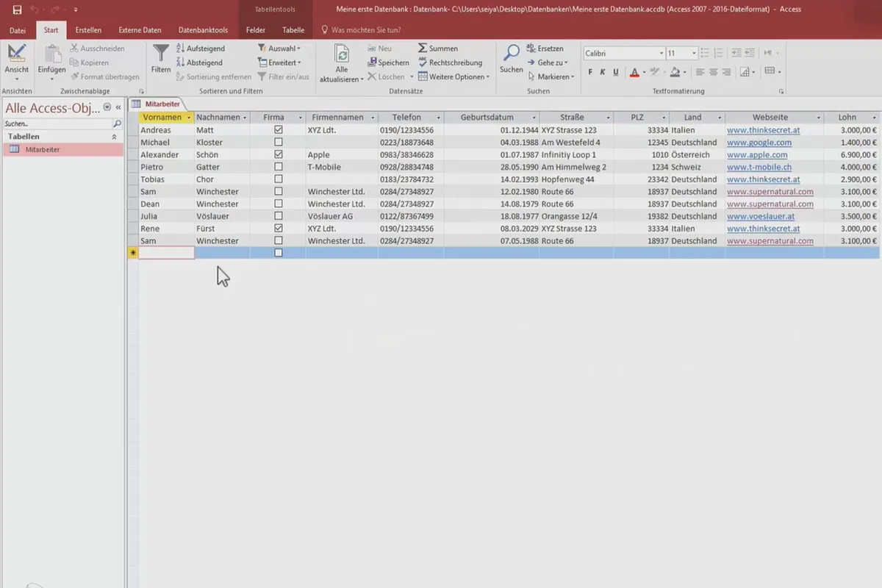This screenshot has height=588, width=882.
Task: Sort records with Aufsteigend
Action: tap(199, 49)
